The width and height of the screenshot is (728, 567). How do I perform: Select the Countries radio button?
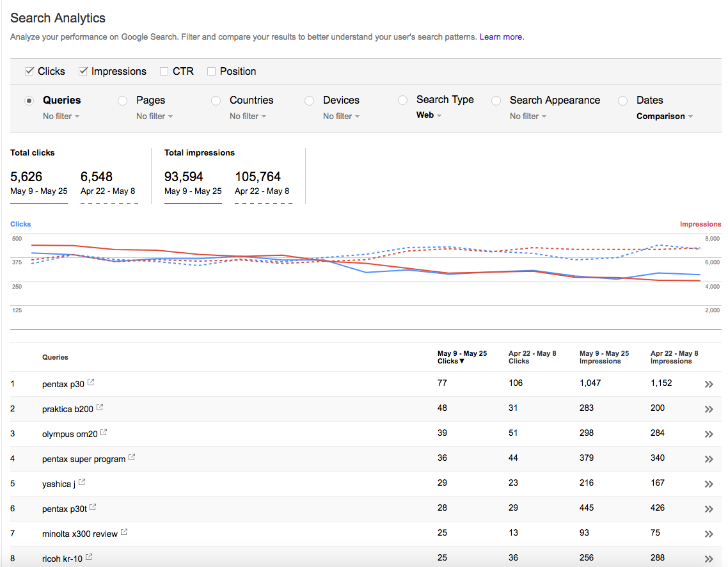[x=216, y=100]
